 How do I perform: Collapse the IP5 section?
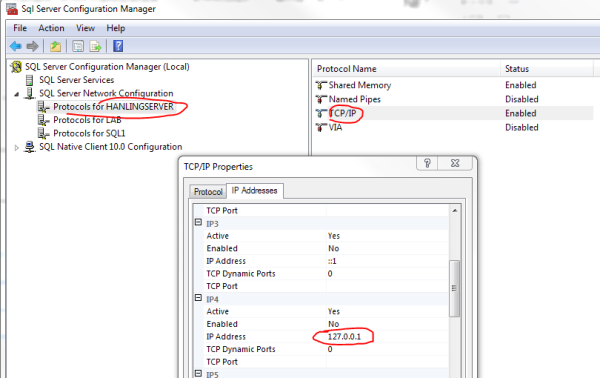coord(198,373)
